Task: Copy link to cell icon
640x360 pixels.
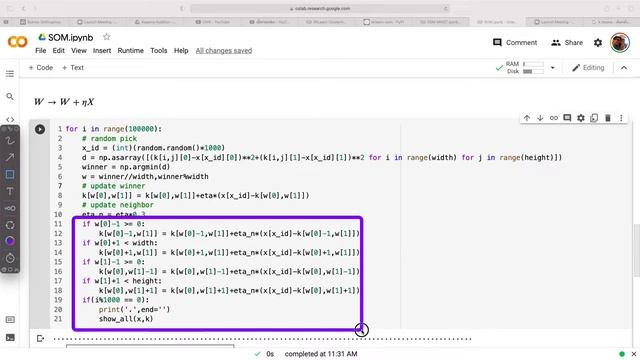Action: click(553, 118)
